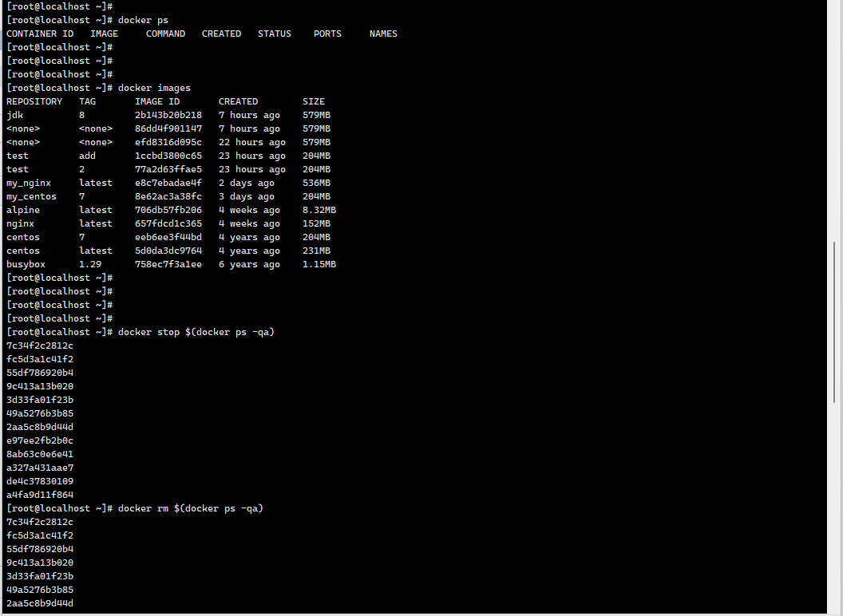The height and width of the screenshot is (616, 843).
Task: Click the 231MB size value
Action: coord(316,251)
